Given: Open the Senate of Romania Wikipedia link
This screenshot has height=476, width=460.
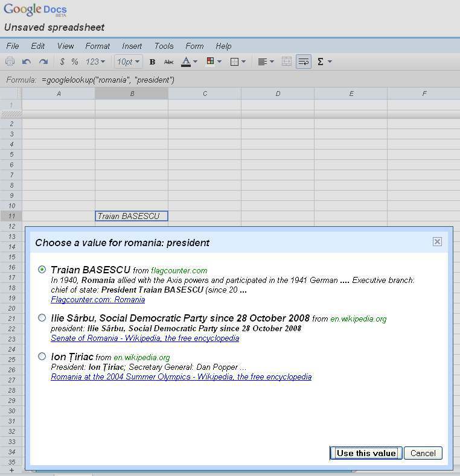Looking at the screenshot, I should pyautogui.click(x=145, y=338).
